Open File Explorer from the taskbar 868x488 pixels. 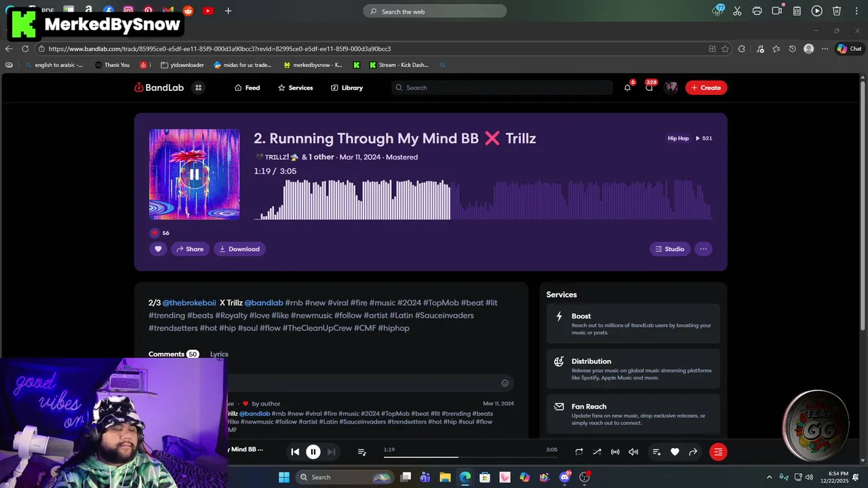pyautogui.click(x=445, y=477)
